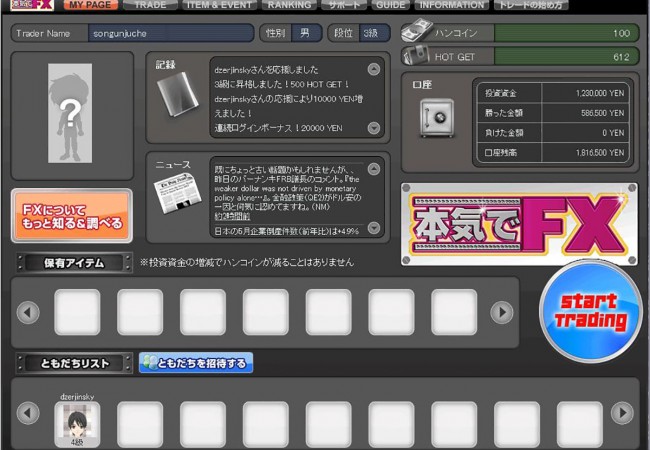Viewport: 650px width, 450px height.
Task: Click the 本気でFX logo at top-left
Action: (32, 5)
